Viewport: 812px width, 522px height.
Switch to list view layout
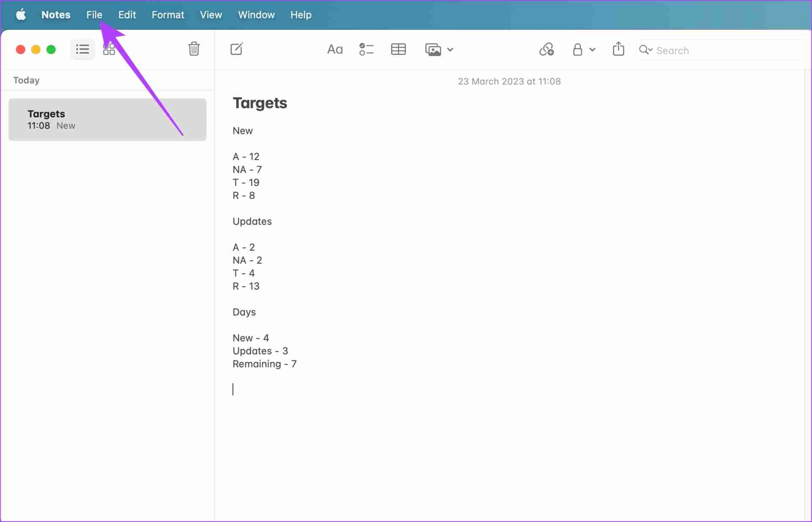click(82, 49)
